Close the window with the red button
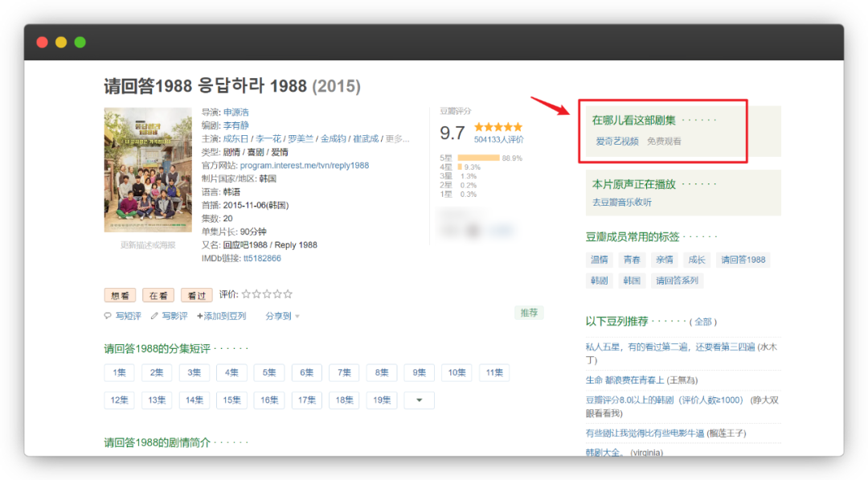868x480 pixels. (x=42, y=42)
